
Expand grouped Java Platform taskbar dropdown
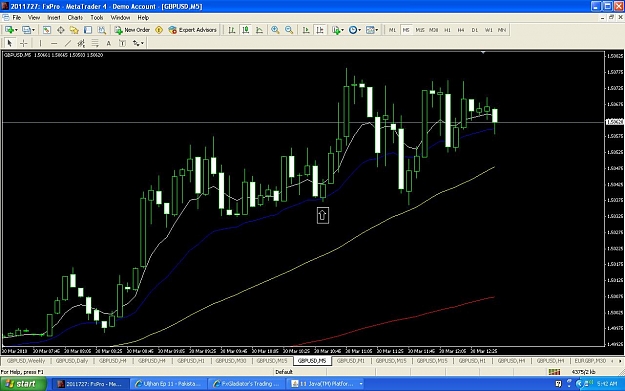click(361, 384)
